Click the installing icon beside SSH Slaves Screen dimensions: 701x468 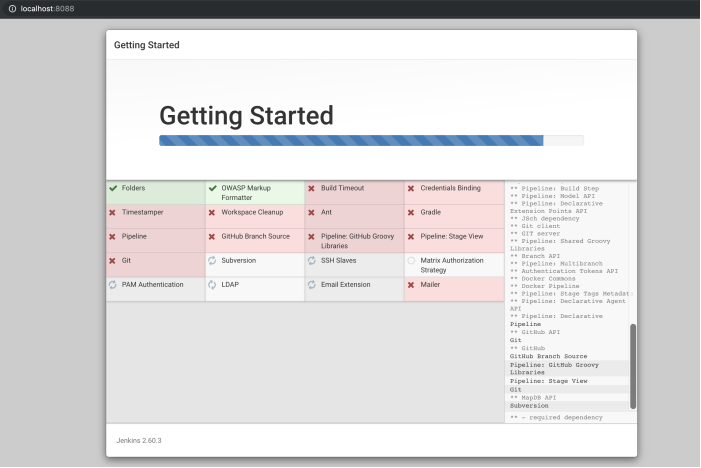coord(312,261)
